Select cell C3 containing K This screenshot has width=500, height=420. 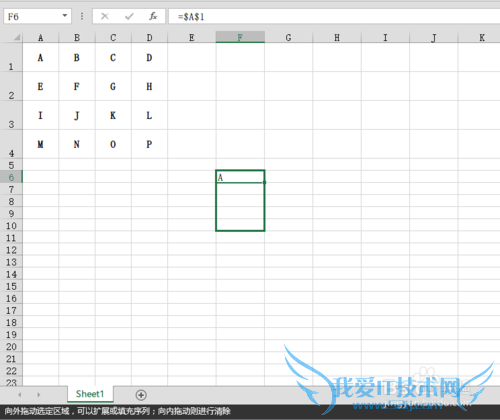pyautogui.click(x=113, y=115)
